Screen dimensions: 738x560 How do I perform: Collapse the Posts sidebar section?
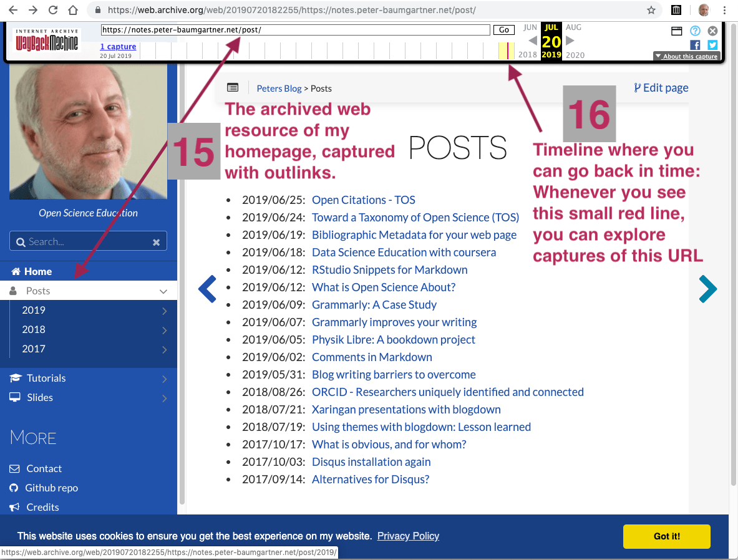tap(163, 291)
